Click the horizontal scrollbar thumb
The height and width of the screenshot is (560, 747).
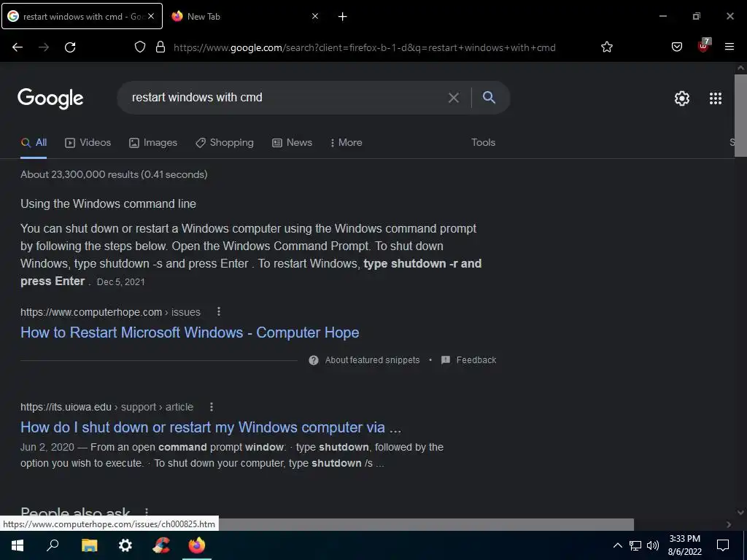[x=426, y=524]
